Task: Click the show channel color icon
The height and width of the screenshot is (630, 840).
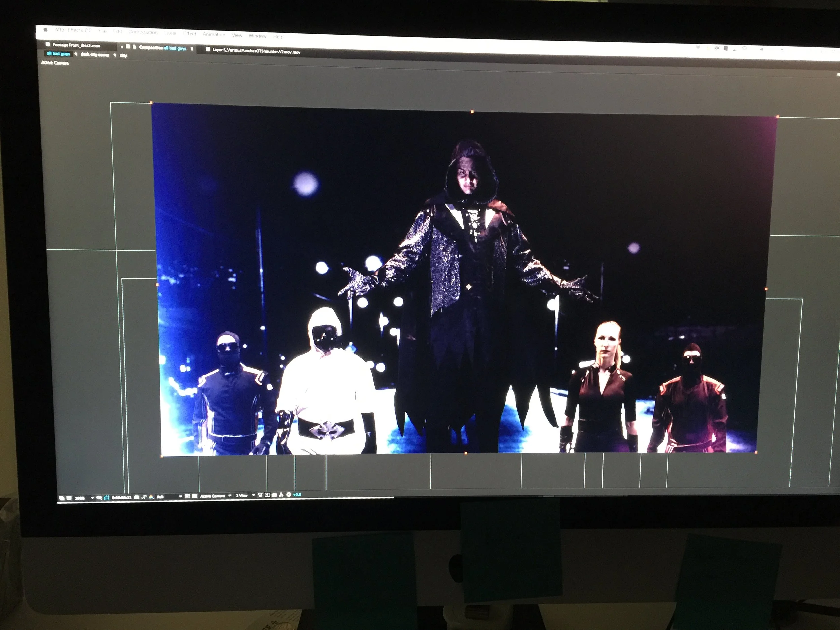Action: tap(151, 497)
